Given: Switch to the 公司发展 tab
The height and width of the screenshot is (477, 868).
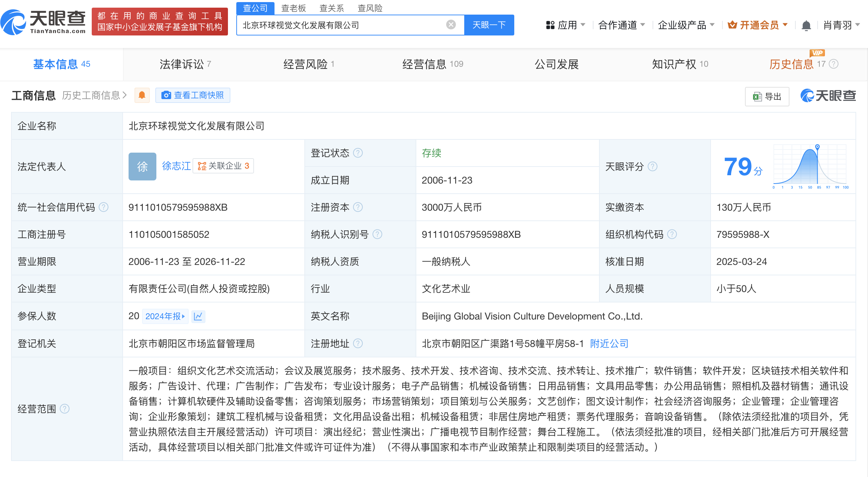Looking at the screenshot, I should (557, 64).
